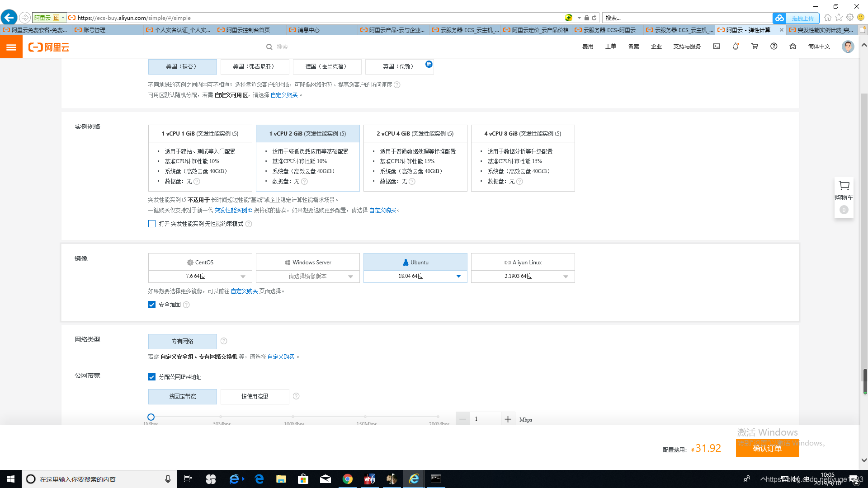This screenshot has height=488, width=868.
Task: Toggle the 安全加固 checkbox
Action: (x=151, y=305)
